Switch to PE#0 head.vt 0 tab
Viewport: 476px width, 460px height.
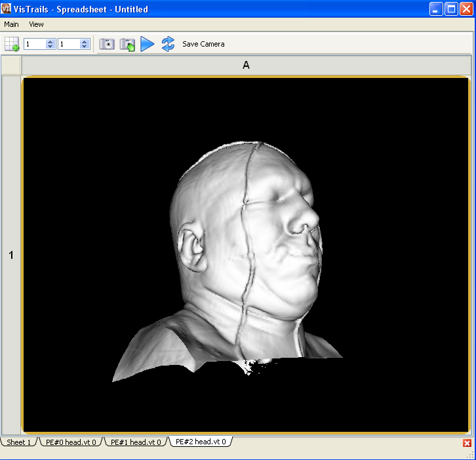pyautogui.click(x=70, y=442)
